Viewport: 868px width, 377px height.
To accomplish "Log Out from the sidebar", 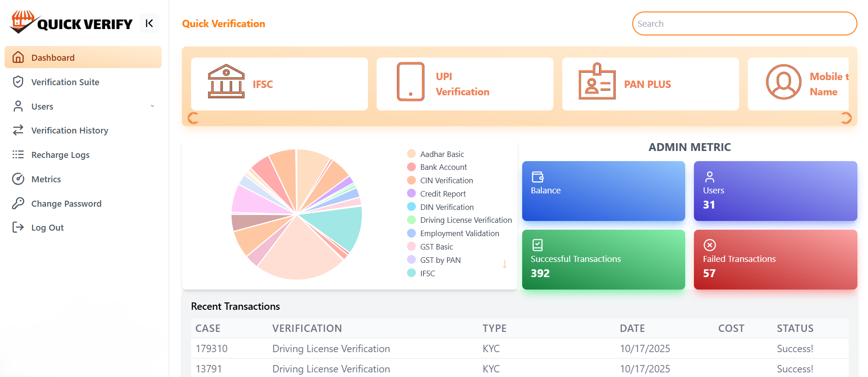I will 47,228.
